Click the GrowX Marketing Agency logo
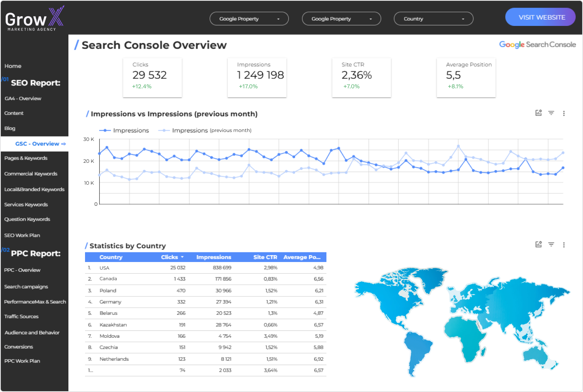583x392 pixels. tap(34, 19)
